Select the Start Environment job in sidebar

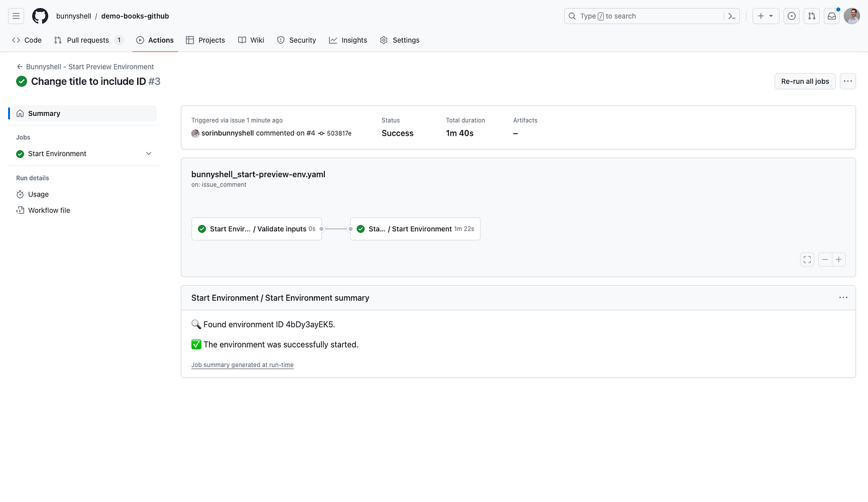click(57, 154)
